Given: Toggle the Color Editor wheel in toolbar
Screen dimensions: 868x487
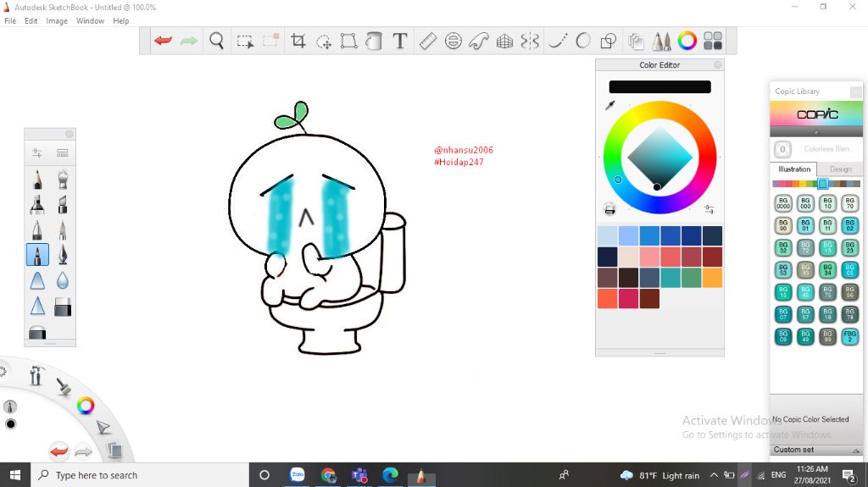Looking at the screenshot, I should coord(687,41).
